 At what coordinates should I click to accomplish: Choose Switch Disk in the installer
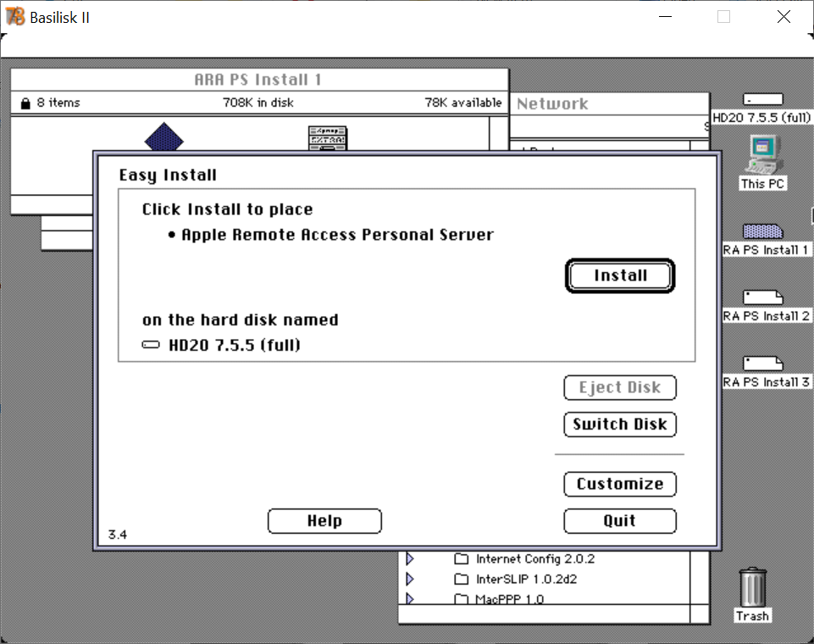point(620,425)
